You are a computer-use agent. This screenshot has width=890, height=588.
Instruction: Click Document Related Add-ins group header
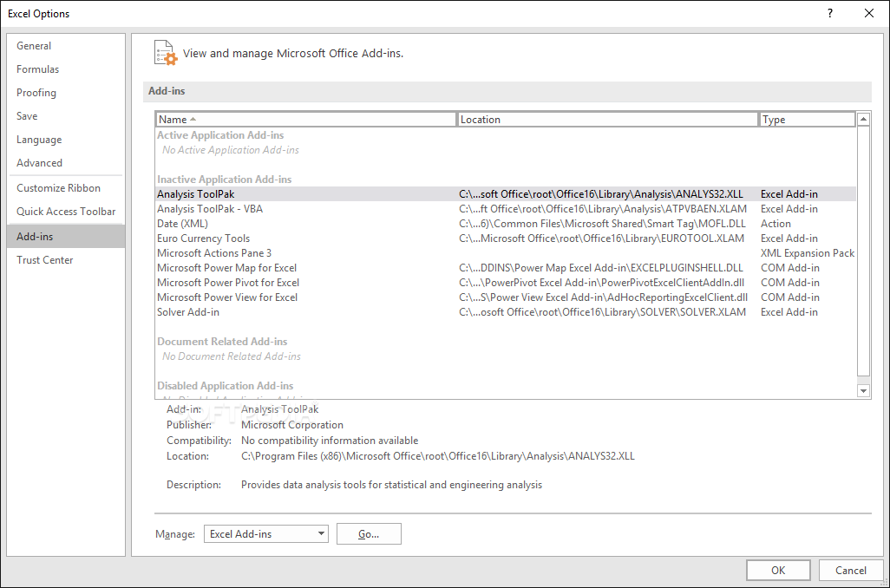point(222,342)
